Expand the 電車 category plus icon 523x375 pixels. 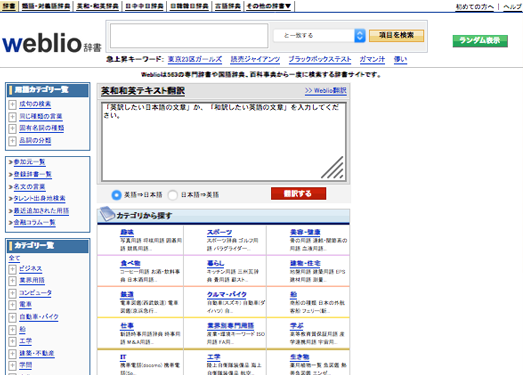pos(12,305)
